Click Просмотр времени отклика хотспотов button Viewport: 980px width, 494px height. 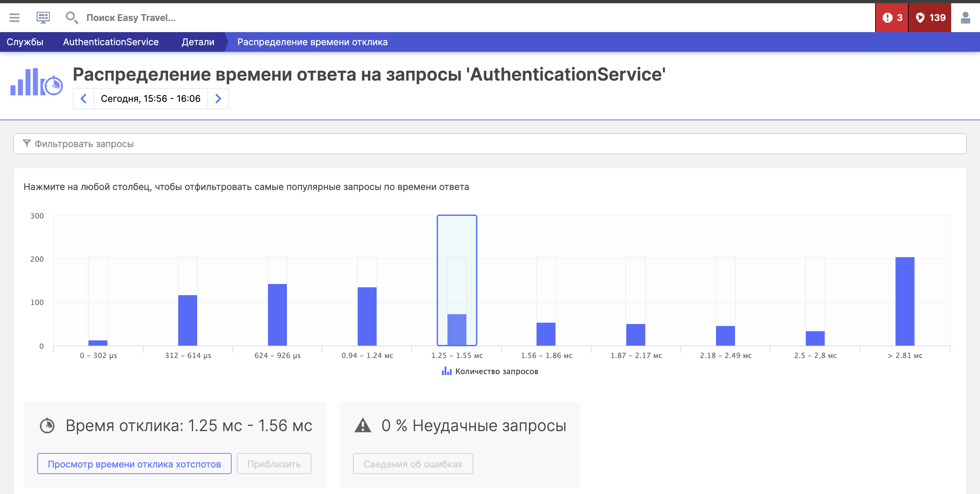pos(134,464)
